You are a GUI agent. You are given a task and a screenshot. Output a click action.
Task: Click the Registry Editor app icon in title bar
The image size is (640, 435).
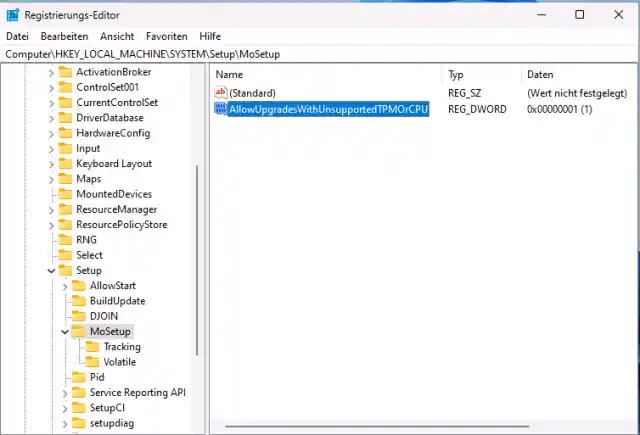tap(13, 15)
